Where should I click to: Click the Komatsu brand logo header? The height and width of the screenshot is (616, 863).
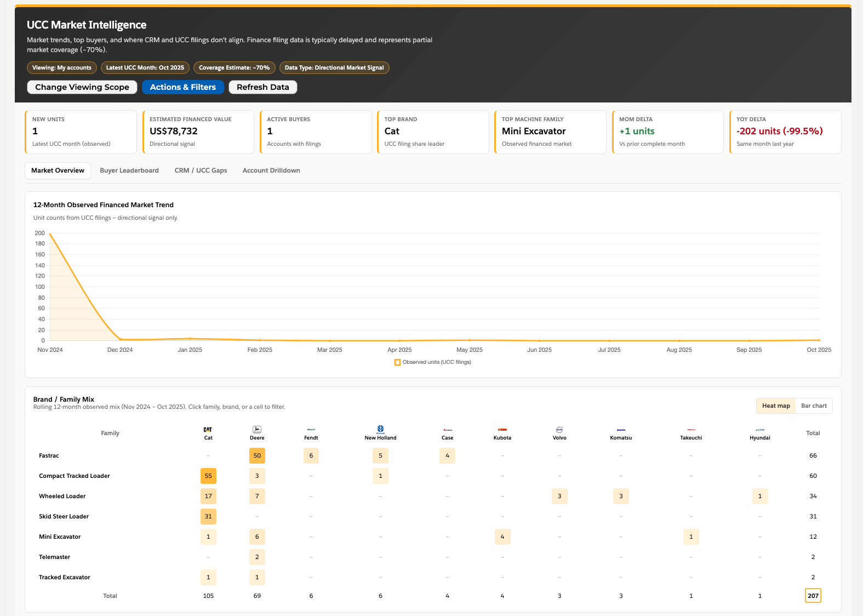click(x=621, y=433)
